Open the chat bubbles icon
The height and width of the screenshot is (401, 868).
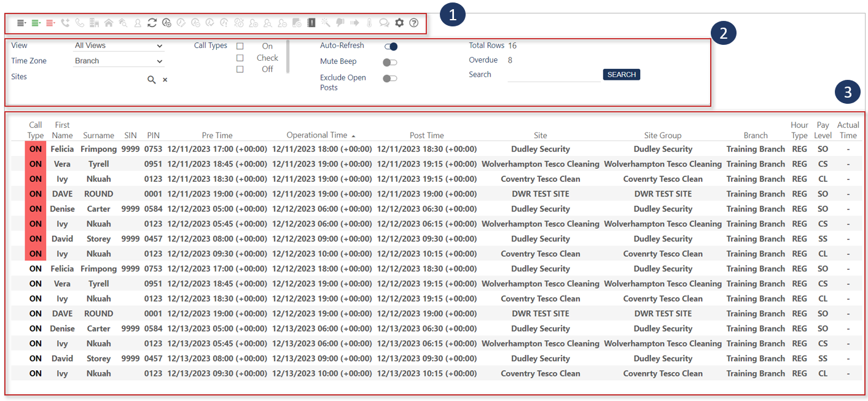[384, 23]
